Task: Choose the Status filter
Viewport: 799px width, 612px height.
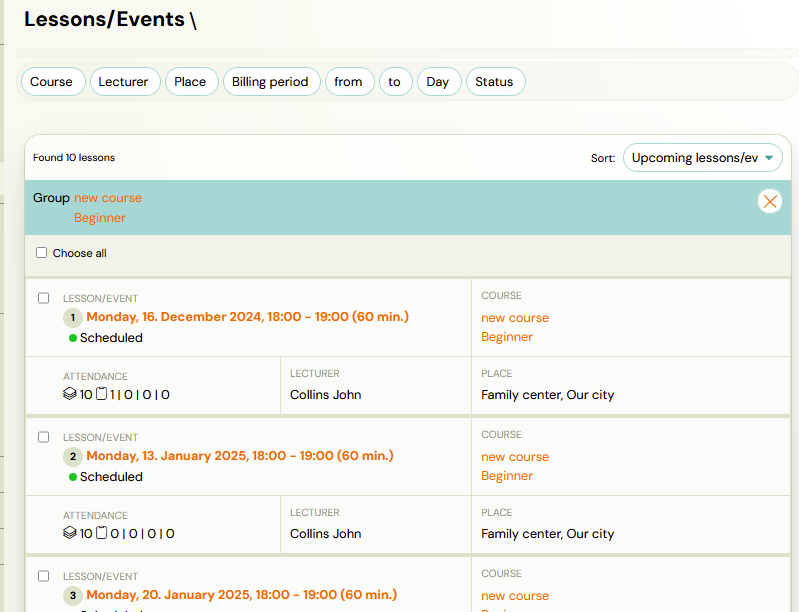Action: [x=494, y=82]
